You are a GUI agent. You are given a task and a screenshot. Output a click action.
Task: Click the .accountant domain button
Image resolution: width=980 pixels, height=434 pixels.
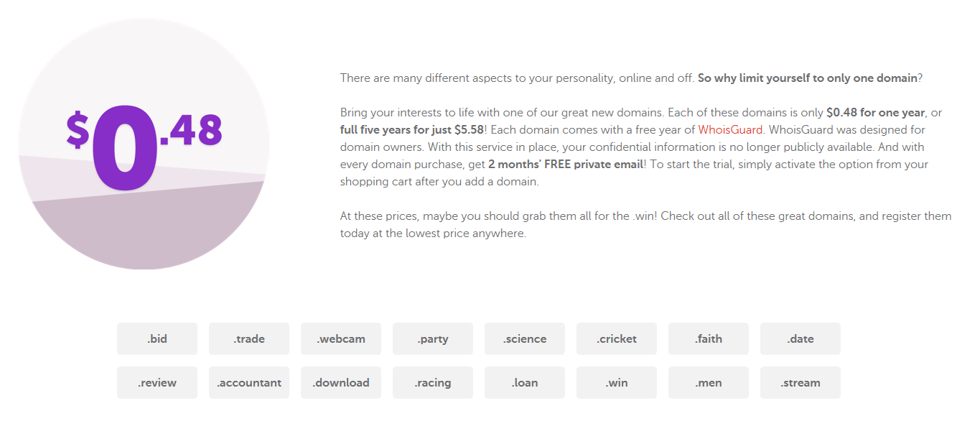[249, 382]
